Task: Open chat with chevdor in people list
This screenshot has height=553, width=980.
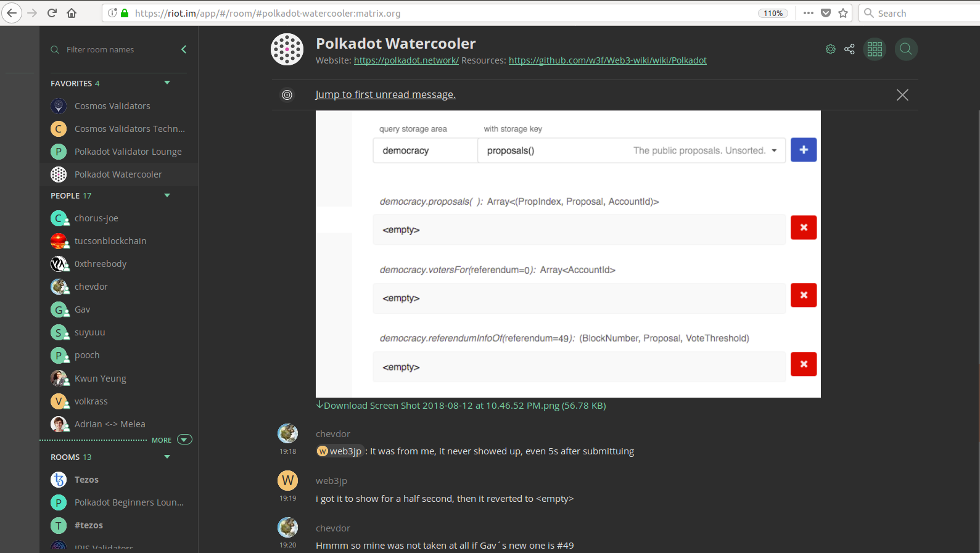Action: (118, 287)
